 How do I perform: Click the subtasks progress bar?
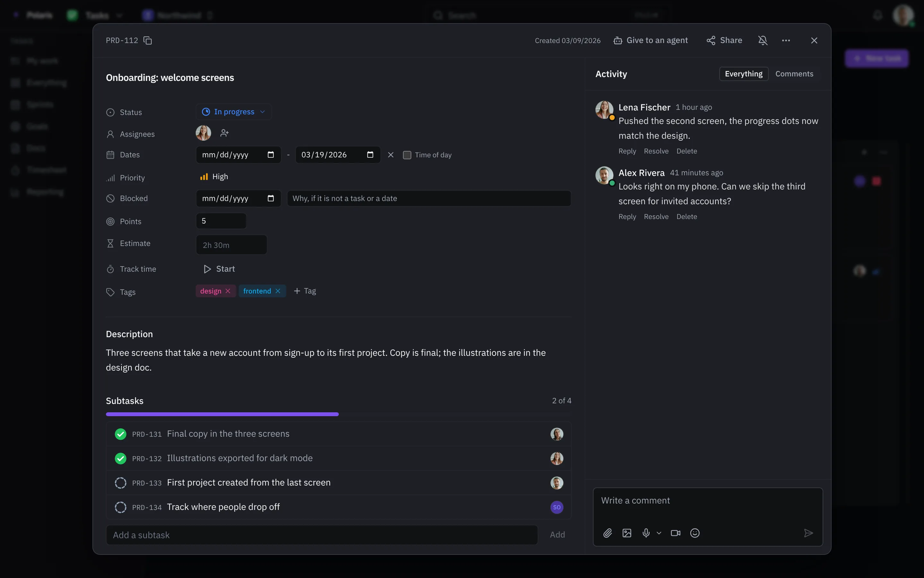pos(339,414)
